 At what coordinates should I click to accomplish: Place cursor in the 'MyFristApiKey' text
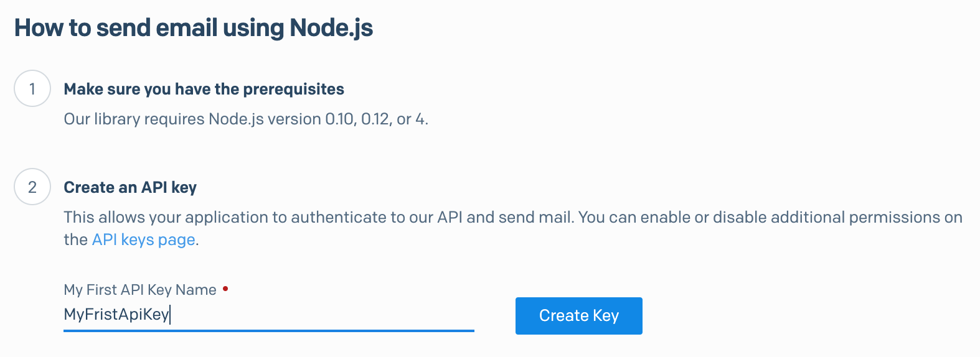click(116, 315)
